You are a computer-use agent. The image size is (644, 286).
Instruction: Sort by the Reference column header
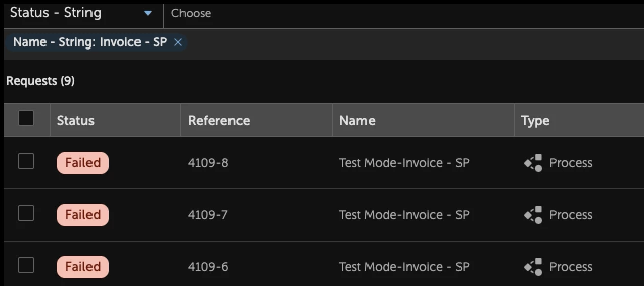click(219, 121)
